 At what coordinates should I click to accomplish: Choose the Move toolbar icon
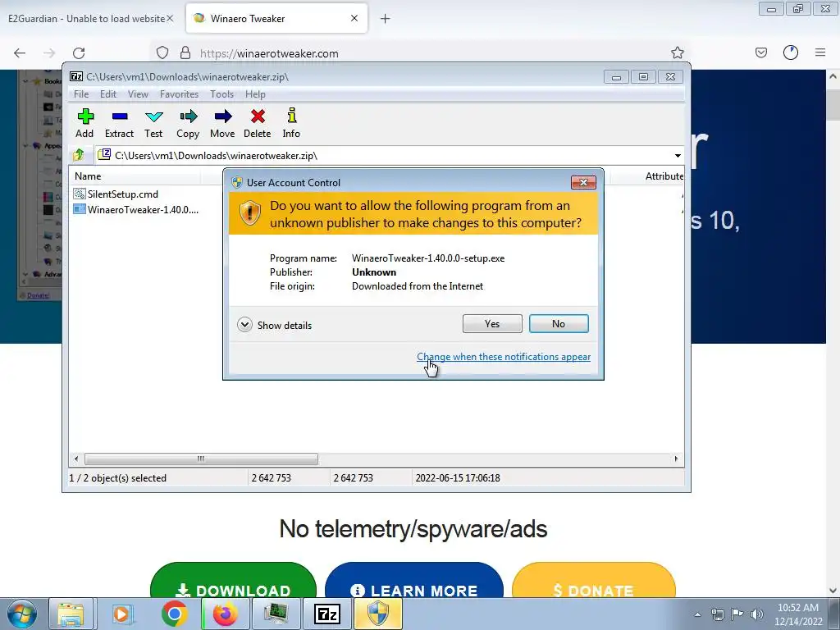[x=222, y=123]
